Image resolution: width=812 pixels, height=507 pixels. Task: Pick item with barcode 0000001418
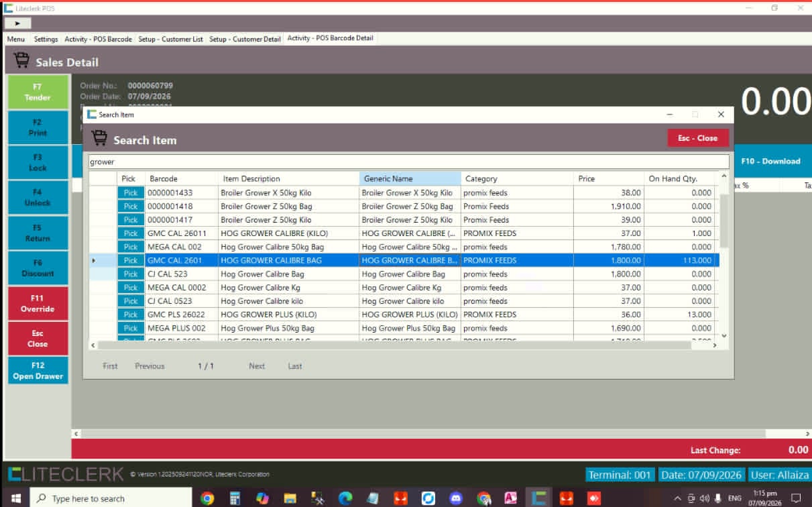131,207
